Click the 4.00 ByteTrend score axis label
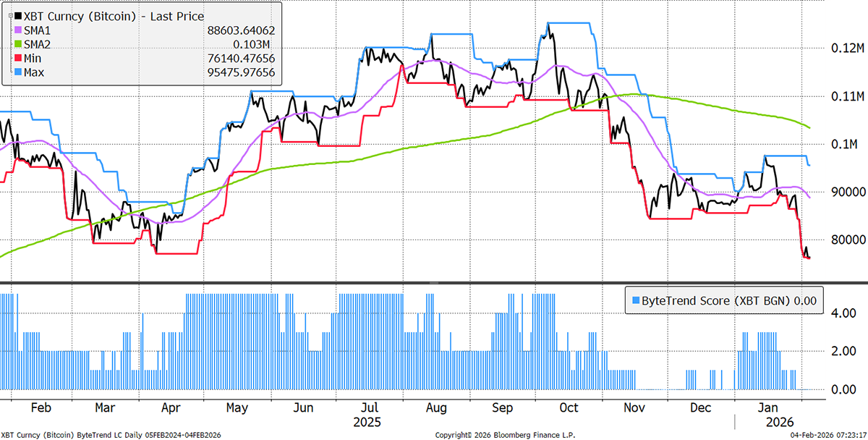 pos(843,313)
